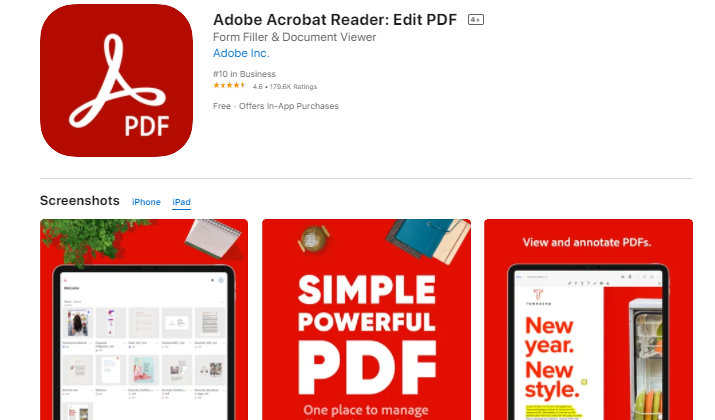Click the annotation toolbar in third screenshot's tablet

(x=589, y=283)
